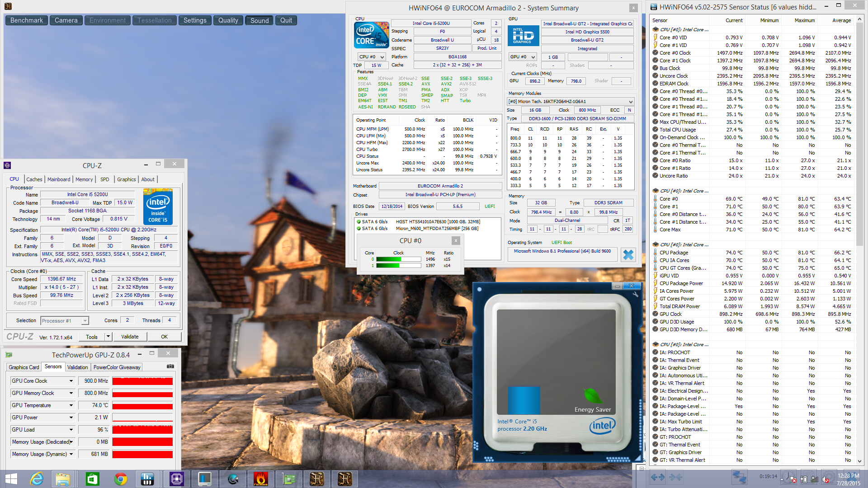Click the collapse-columns arrows icon in HWiNFO Sensor toolbar
This screenshot has height=488, width=868.
click(x=675, y=477)
